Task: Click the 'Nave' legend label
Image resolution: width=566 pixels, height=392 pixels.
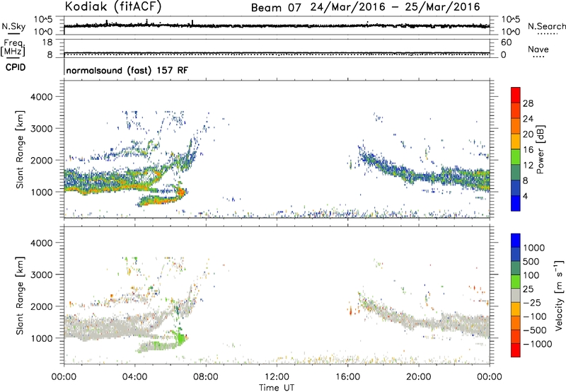Action: click(x=538, y=50)
